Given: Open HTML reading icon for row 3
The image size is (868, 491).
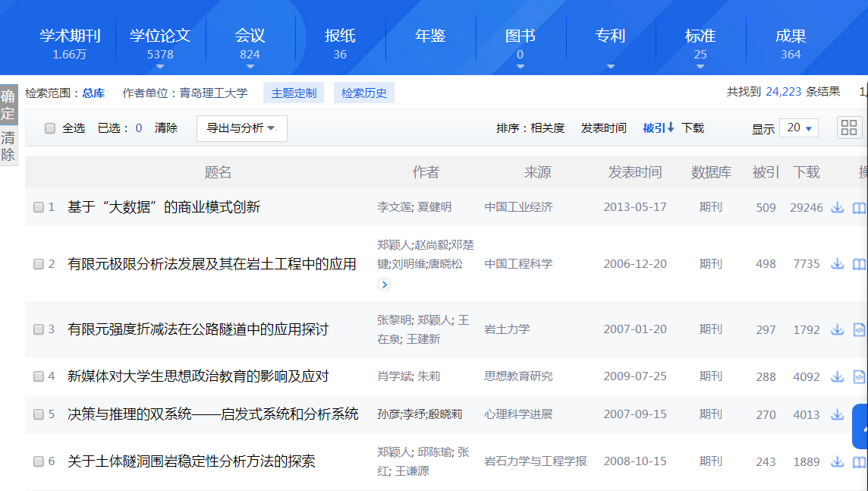Looking at the screenshot, I should pyautogui.click(x=859, y=329).
